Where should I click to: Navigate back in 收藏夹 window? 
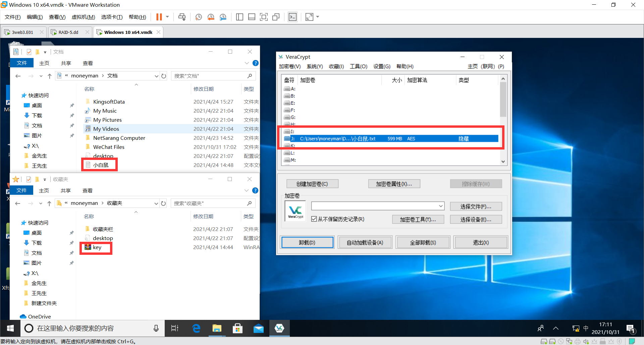coord(18,204)
